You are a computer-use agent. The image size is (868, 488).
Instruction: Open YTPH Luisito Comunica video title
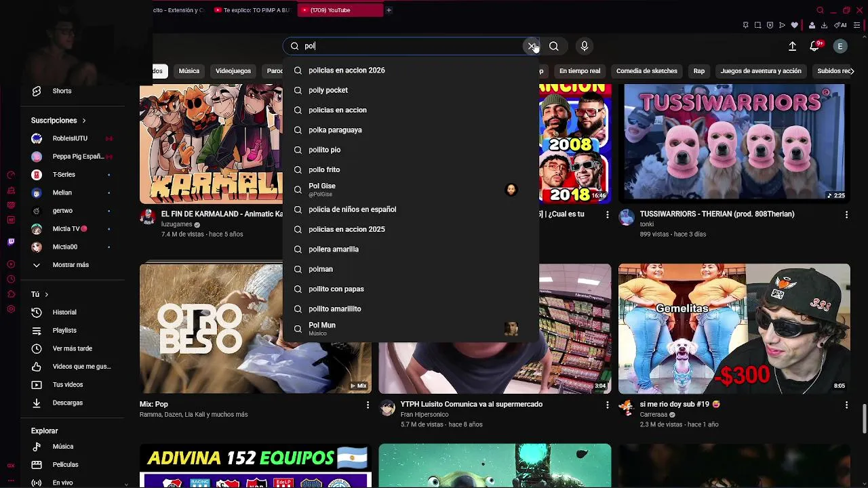tap(471, 405)
